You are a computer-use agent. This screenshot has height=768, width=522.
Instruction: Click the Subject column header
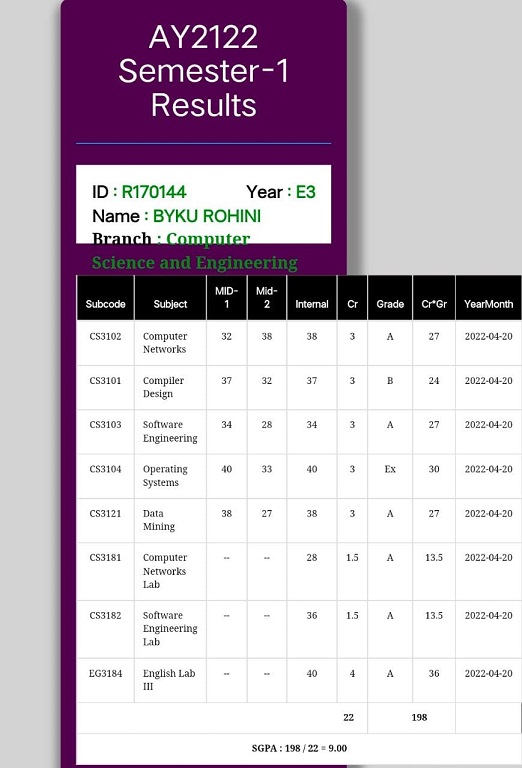(x=170, y=298)
